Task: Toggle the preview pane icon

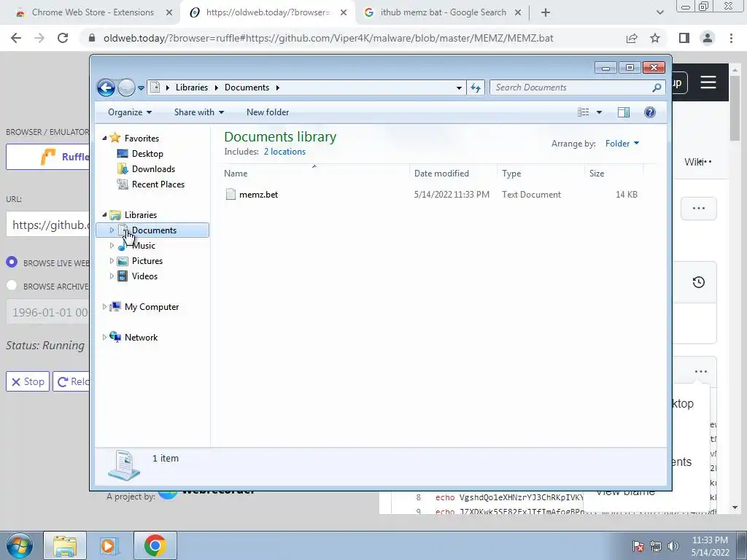Action: click(624, 112)
